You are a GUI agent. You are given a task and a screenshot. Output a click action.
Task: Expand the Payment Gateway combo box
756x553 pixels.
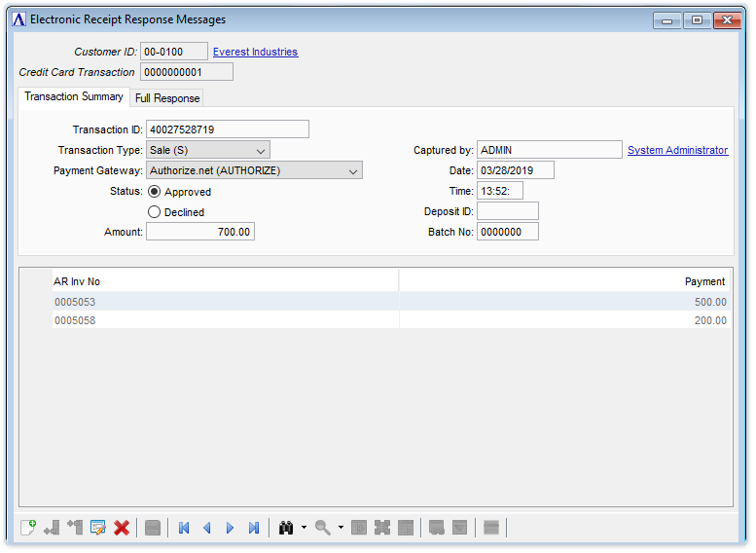(352, 171)
